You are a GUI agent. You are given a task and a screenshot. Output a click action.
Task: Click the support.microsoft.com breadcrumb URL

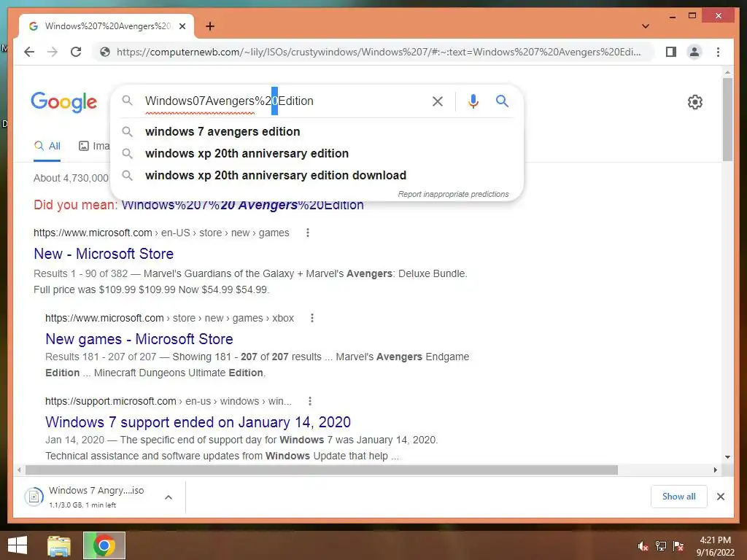tap(169, 401)
